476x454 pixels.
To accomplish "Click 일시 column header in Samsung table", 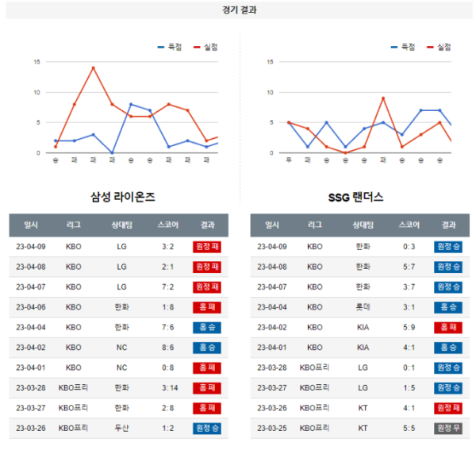I will coord(31,225).
